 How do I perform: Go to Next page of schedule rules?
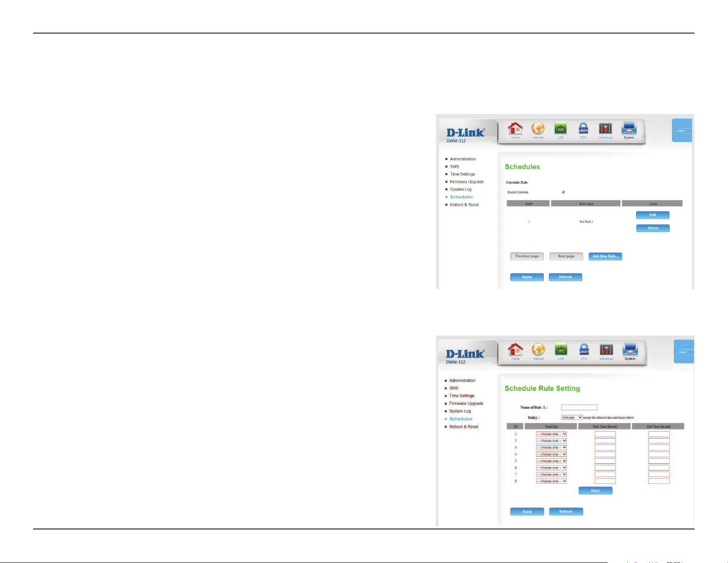pos(566,256)
